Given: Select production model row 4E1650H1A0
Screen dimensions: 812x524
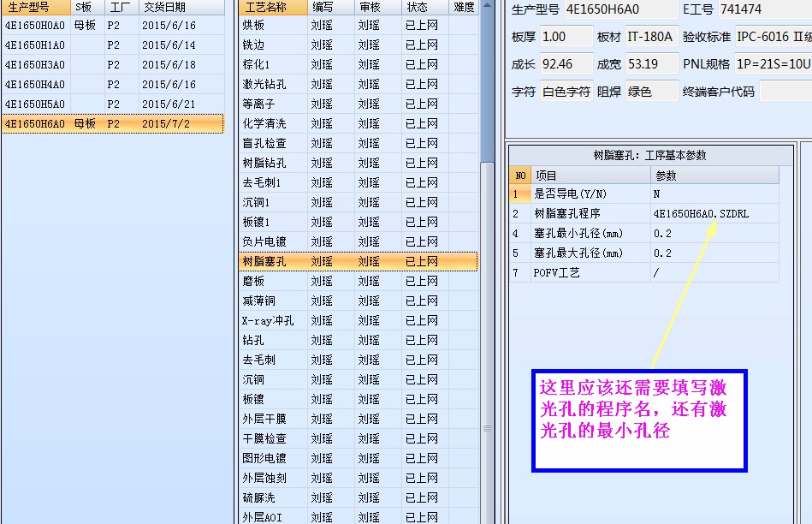Looking at the screenshot, I should tap(113, 45).
